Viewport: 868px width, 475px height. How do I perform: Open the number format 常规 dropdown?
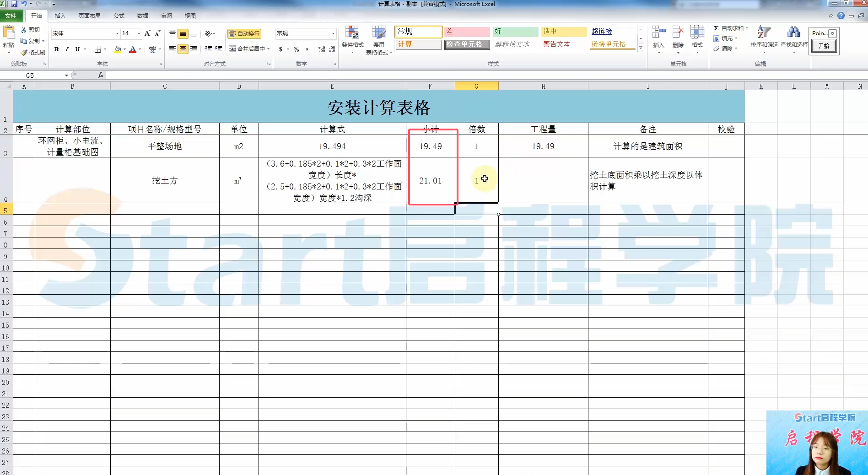pyautogui.click(x=333, y=33)
